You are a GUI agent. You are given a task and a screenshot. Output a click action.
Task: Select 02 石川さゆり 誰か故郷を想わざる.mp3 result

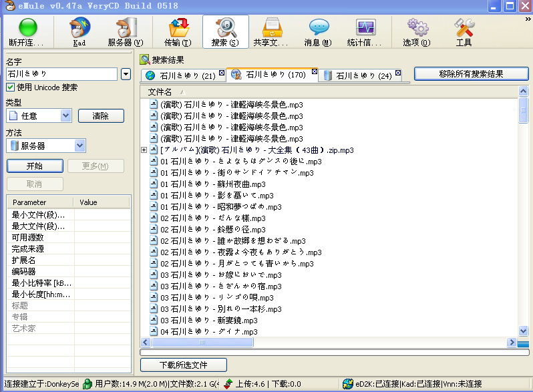click(233, 241)
